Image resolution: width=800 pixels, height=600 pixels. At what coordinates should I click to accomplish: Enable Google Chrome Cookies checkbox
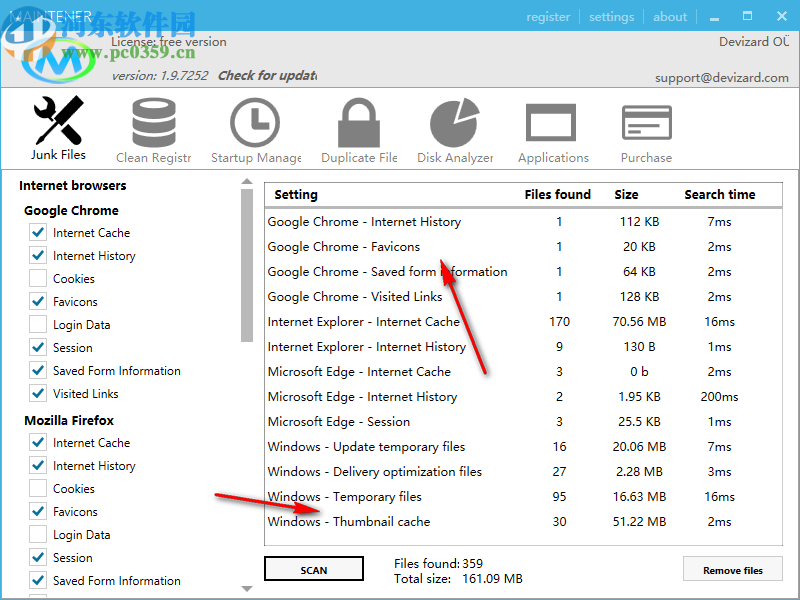[38, 279]
